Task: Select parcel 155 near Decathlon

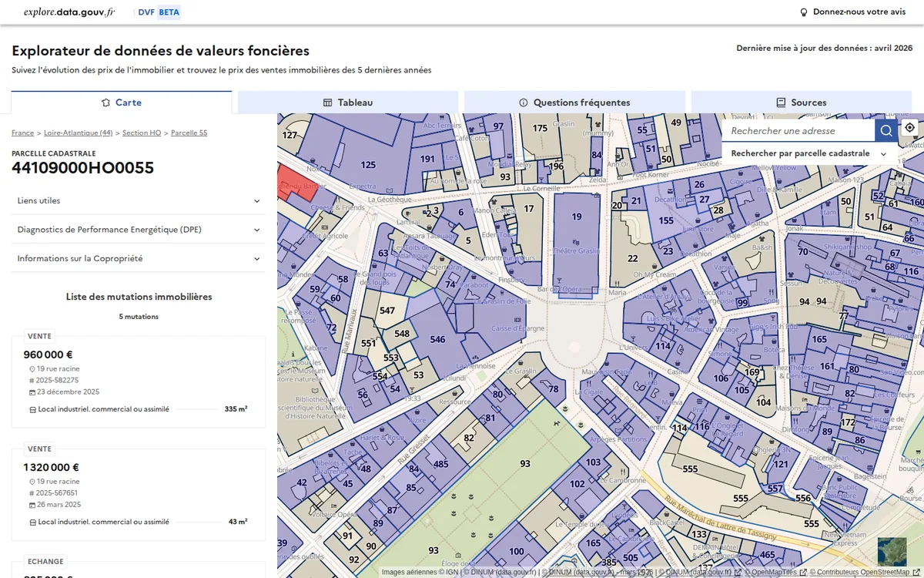Action: point(666,220)
